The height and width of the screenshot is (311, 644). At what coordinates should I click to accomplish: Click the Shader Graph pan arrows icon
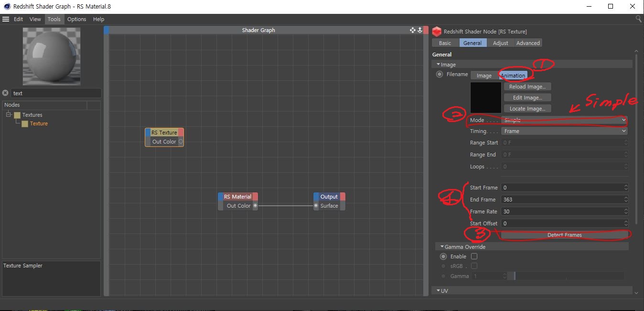413,30
